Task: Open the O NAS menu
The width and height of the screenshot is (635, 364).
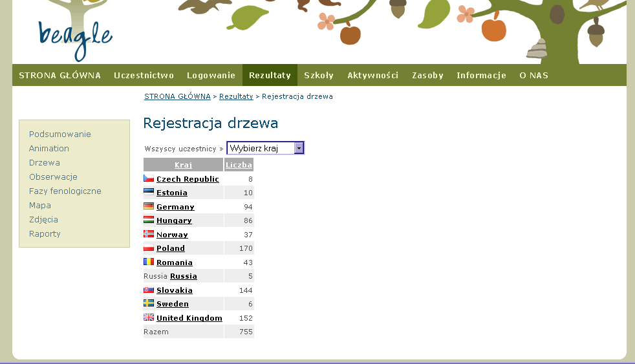Action: 533,75
